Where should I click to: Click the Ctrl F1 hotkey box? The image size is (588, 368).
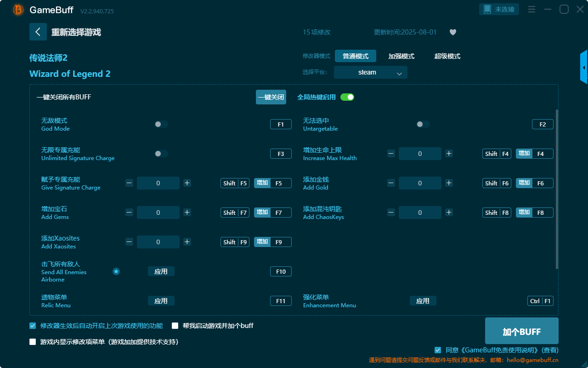(540, 301)
